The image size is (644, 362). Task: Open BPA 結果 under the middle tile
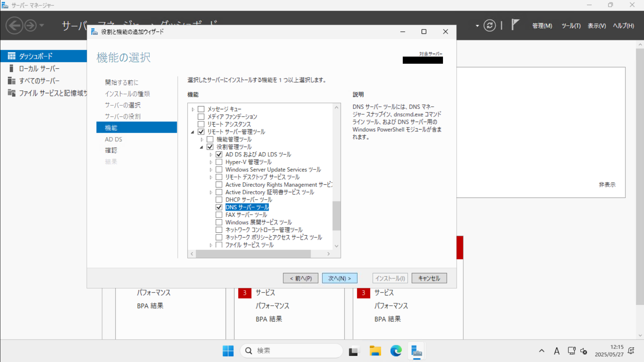pyautogui.click(x=269, y=319)
